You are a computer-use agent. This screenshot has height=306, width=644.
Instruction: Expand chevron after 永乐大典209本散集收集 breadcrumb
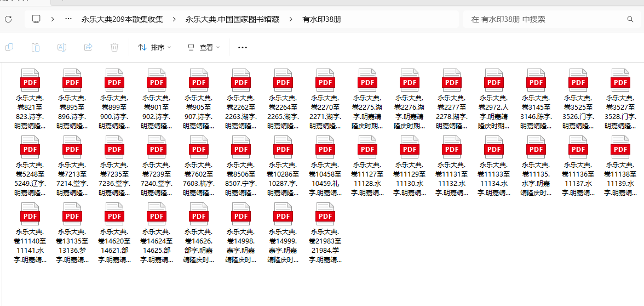point(174,19)
